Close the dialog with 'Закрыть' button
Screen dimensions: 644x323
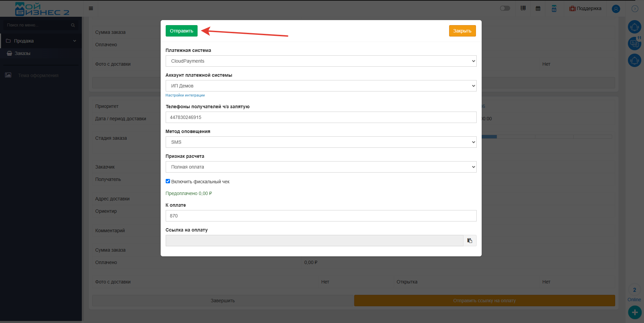point(462,31)
